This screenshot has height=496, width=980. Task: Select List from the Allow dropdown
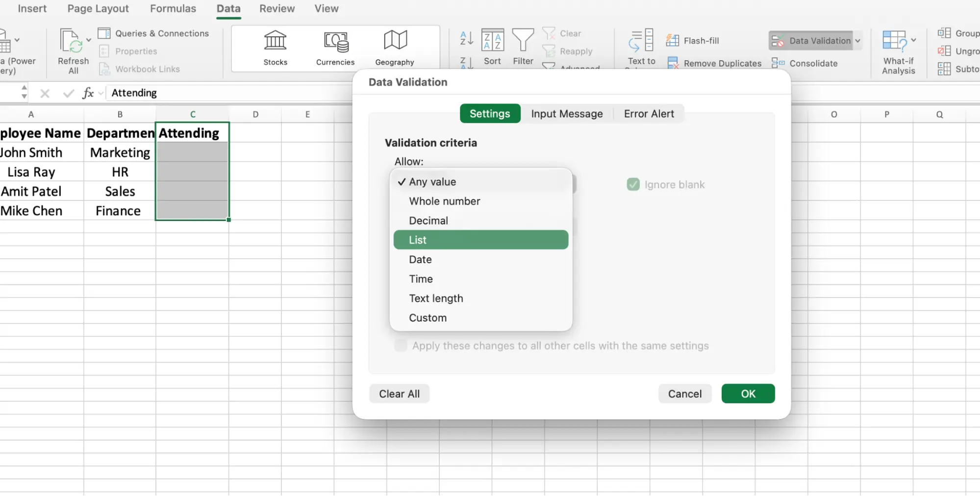pos(480,240)
